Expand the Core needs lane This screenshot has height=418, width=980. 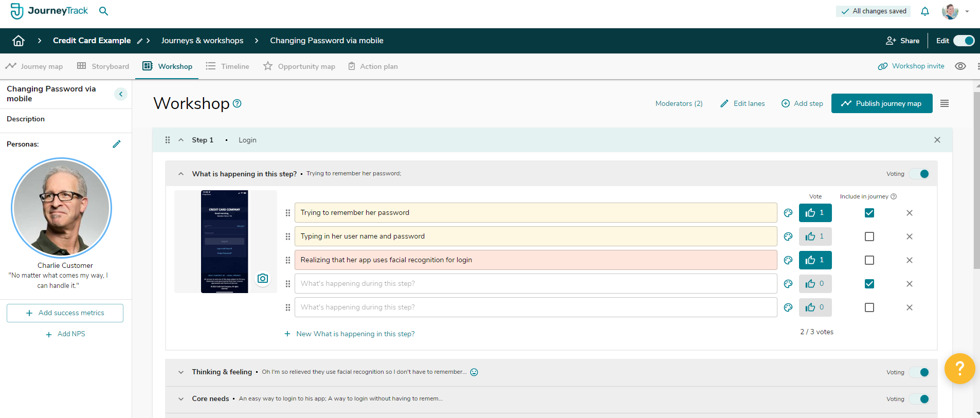coord(181,399)
